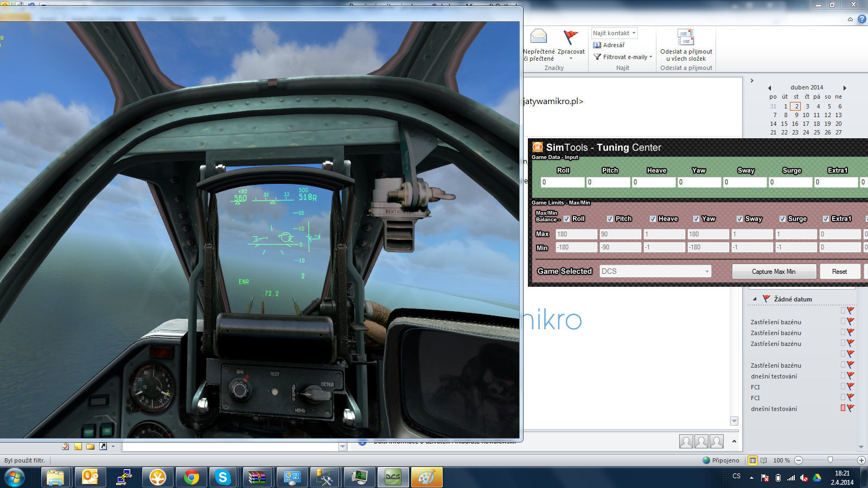This screenshot has width=868, height=488.
Task: Collapse the To-Do bar with the arrow above the calendar
Action: pos(752,81)
